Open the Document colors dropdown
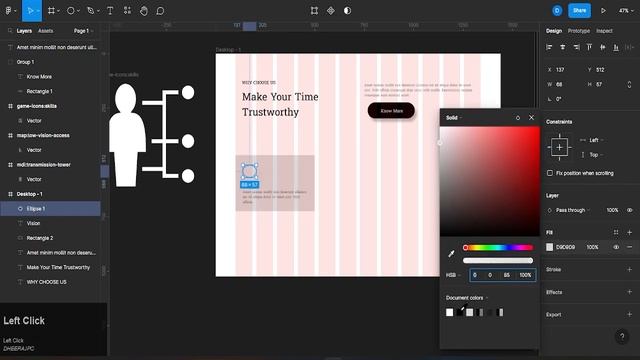The image size is (640, 360). [x=467, y=298]
